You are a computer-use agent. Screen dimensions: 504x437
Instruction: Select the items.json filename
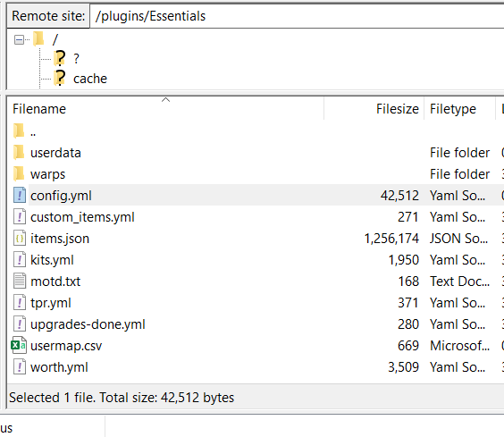[60, 239]
